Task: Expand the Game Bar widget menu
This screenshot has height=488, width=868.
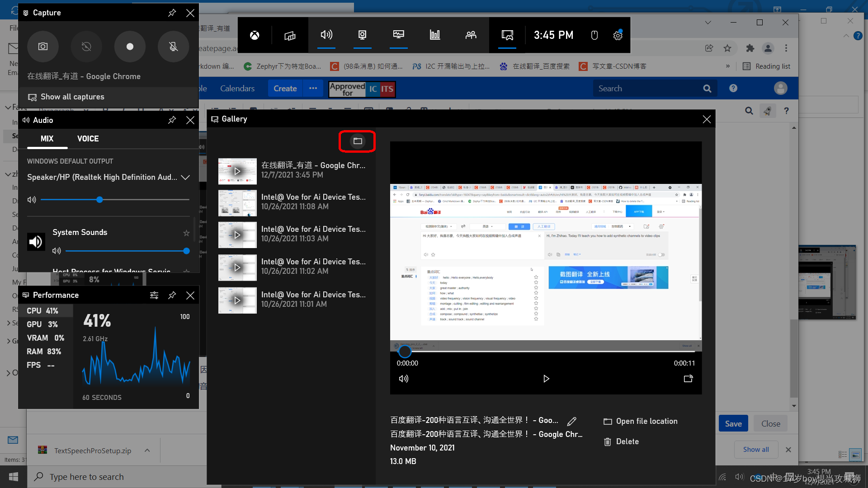Action: 290,35
